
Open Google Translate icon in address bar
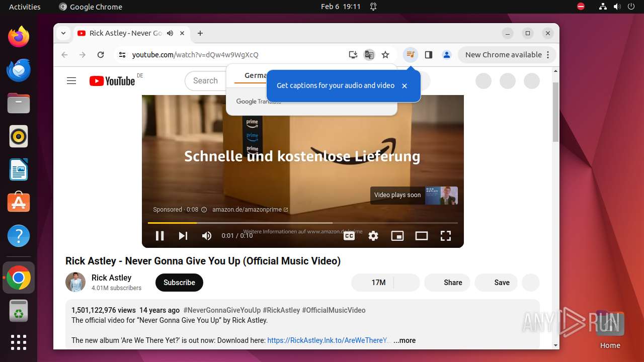(x=369, y=55)
